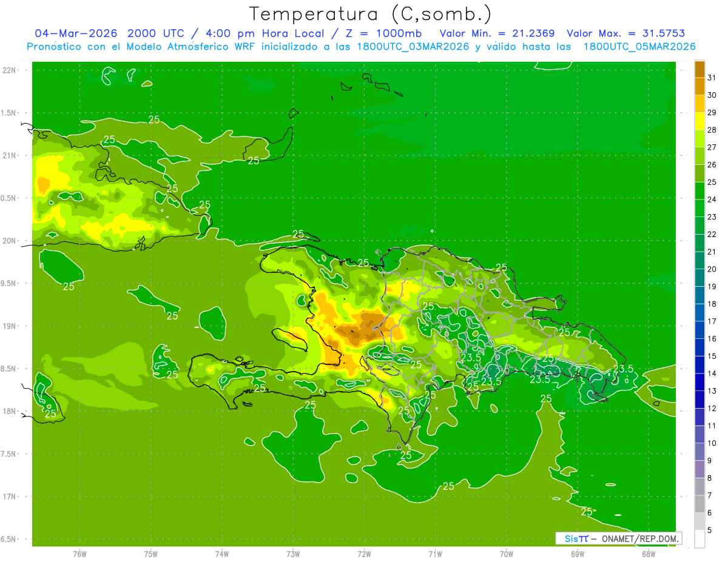Viewport: 728px width, 562px height.
Task: Pick the legend swatch between 30 and 31
Action: 699,87
